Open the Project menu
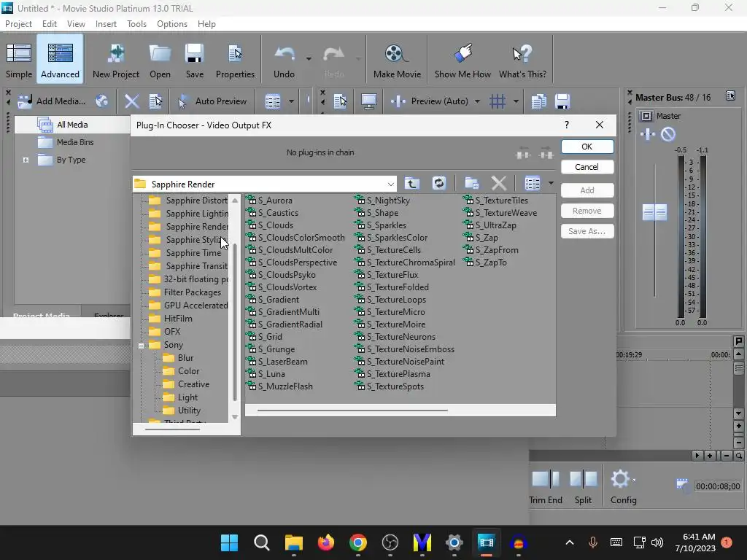 point(18,24)
